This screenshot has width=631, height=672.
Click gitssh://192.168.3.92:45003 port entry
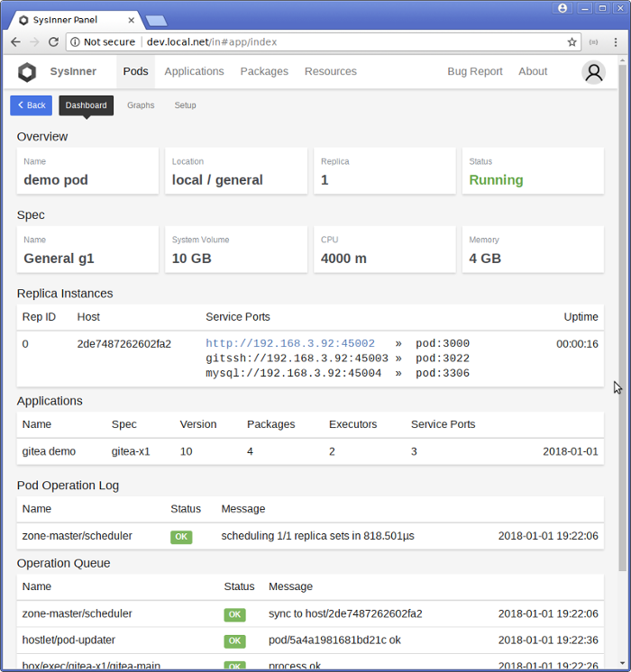click(297, 359)
